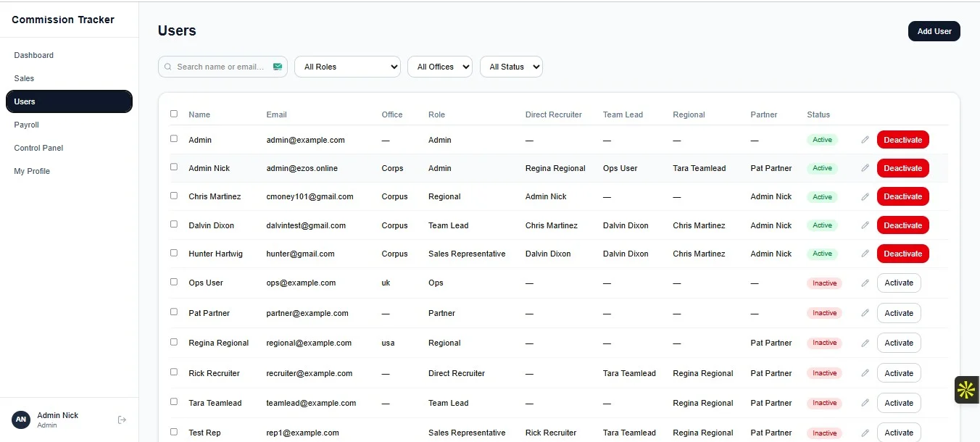Toggle the select-all checkbox in header

click(x=174, y=114)
